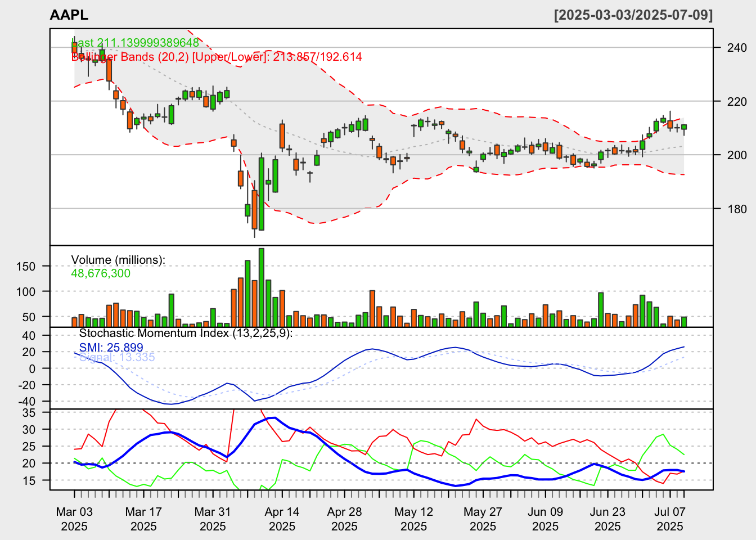Click the Mar 17 2025 date label
Image resolution: width=756 pixels, height=540 pixels.
[x=143, y=519]
